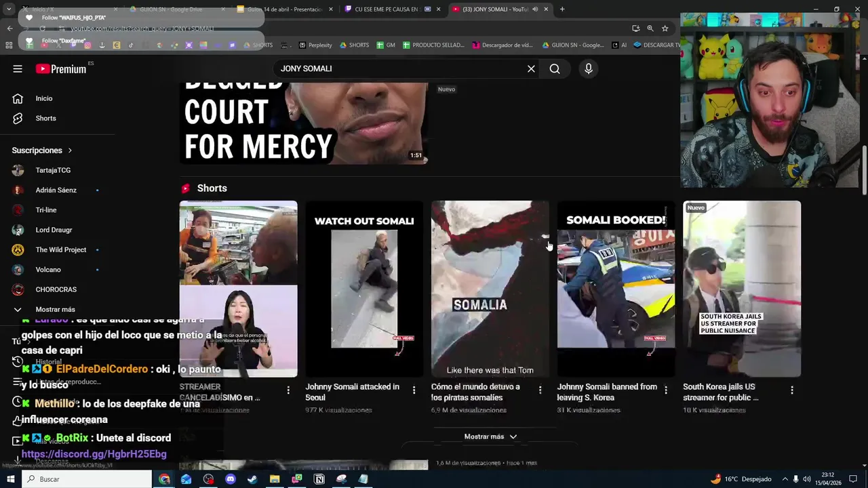
Task: Play the SOMALI BOOKED short thumbnail
Action: point(616,289)
